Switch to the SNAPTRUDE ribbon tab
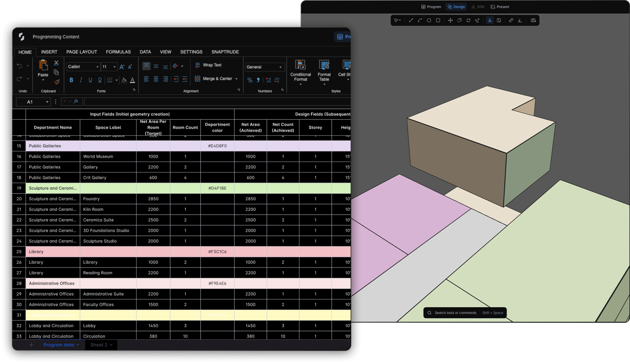The image size is (630, 364). click(225, 52)
